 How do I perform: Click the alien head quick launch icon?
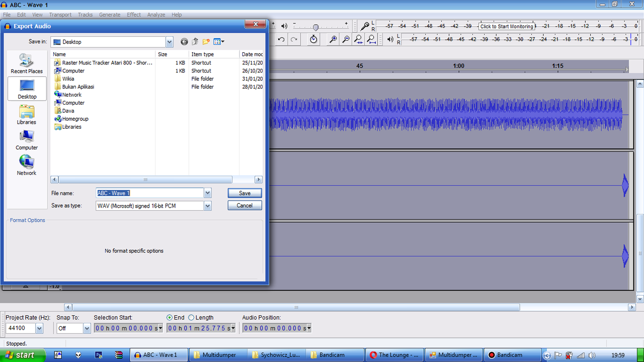click(78, 355)
